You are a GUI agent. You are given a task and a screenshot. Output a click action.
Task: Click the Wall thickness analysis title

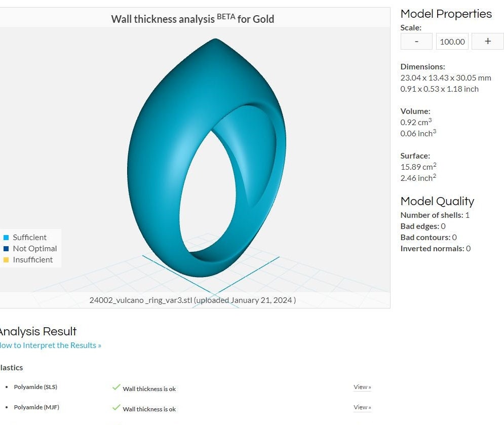(x=192, y=19)
